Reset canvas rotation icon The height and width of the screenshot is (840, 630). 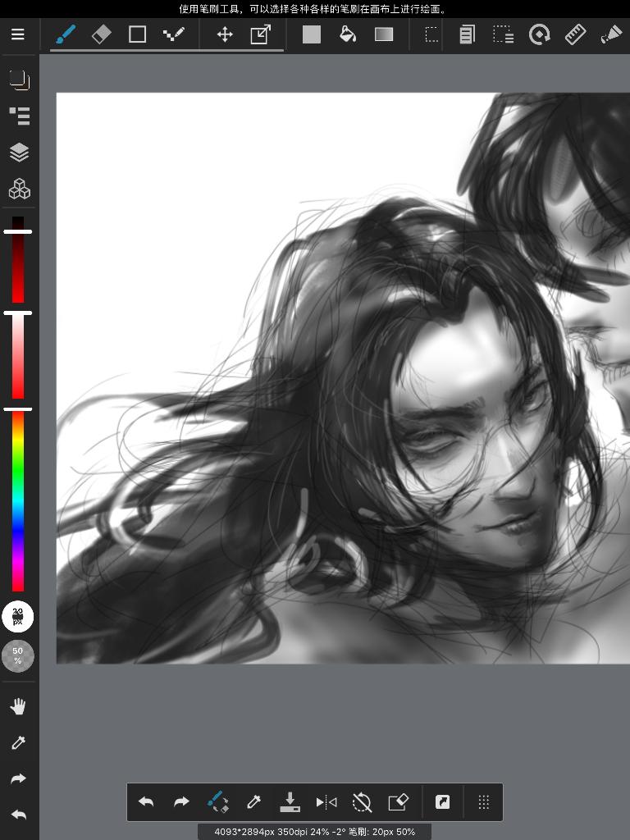coord(362,802)
